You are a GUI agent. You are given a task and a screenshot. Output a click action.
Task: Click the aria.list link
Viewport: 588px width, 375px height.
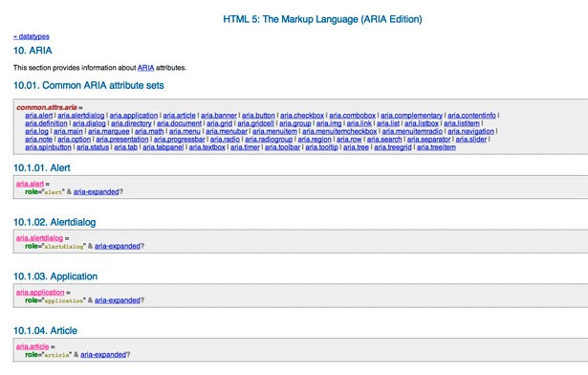(388, 123)
